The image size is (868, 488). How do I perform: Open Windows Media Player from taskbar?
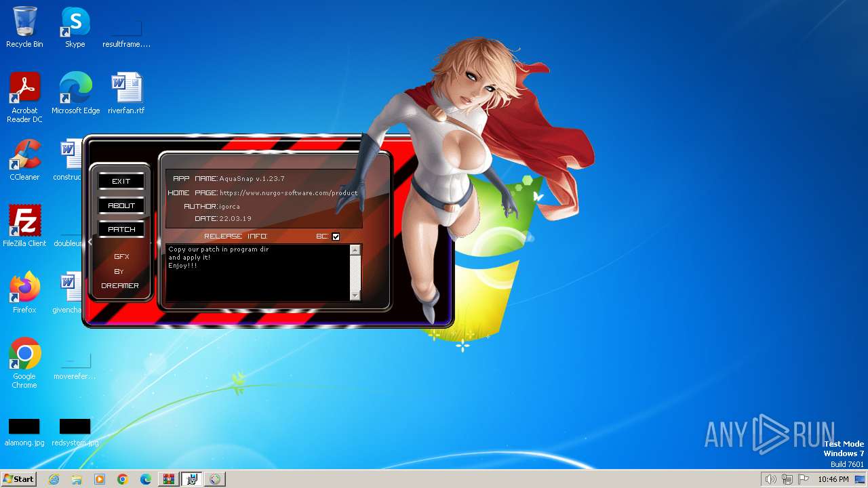tap(100, 479)
